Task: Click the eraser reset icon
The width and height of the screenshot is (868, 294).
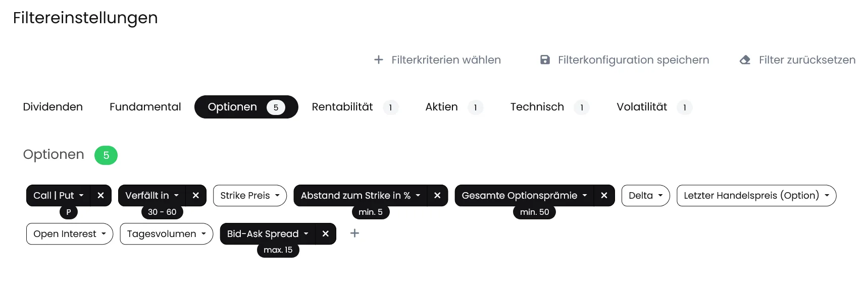Action: pyautogui.click(x=745, y=60)
